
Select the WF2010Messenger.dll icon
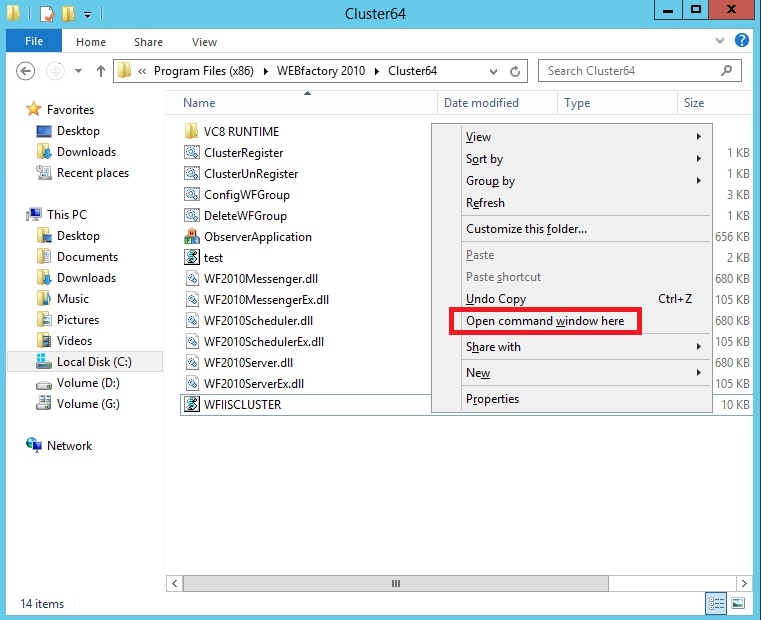click(x=192, y=278)
